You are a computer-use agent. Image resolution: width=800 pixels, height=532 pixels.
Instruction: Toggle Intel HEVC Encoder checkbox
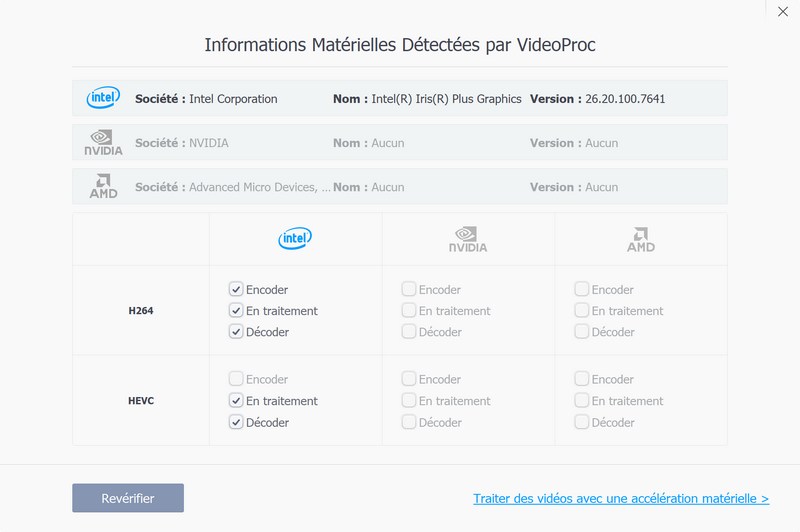pyautogui.click(x=236, y=378)
